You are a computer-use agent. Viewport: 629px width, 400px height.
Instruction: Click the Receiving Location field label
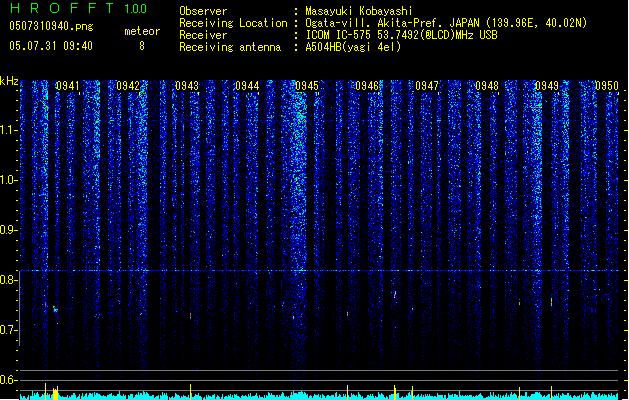(x=233, y=23)
